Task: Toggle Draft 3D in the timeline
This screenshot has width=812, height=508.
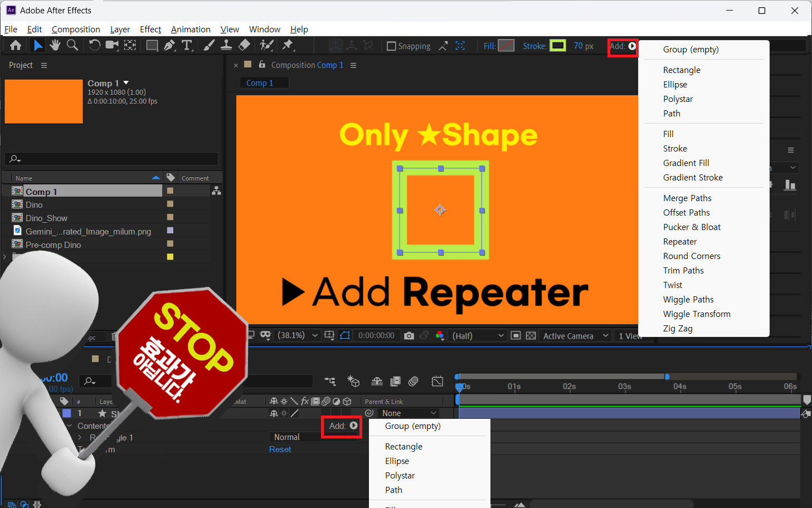Action: pos(353,381)
